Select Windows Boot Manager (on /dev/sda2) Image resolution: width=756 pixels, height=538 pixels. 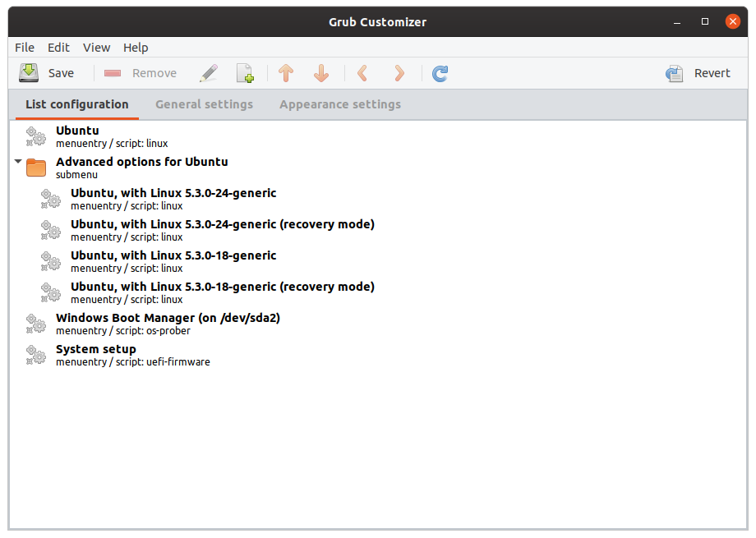[378, 324]
